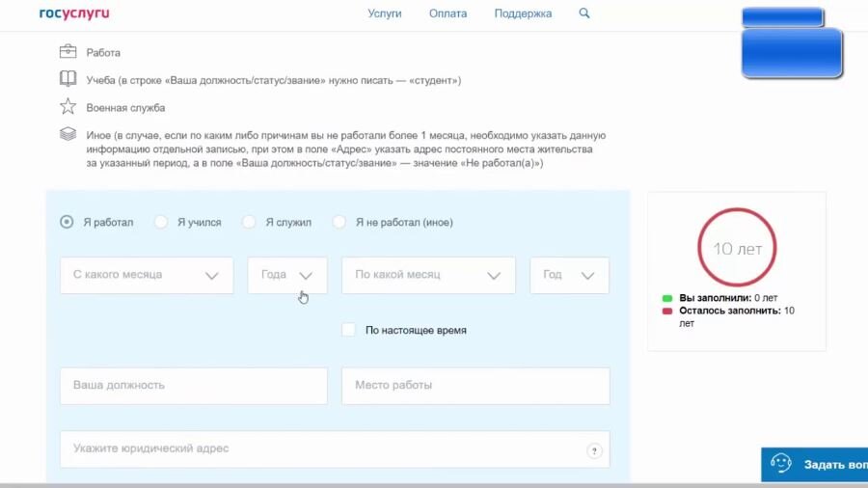
Task: Click the green legend color marker
Action: click(667, 298)
